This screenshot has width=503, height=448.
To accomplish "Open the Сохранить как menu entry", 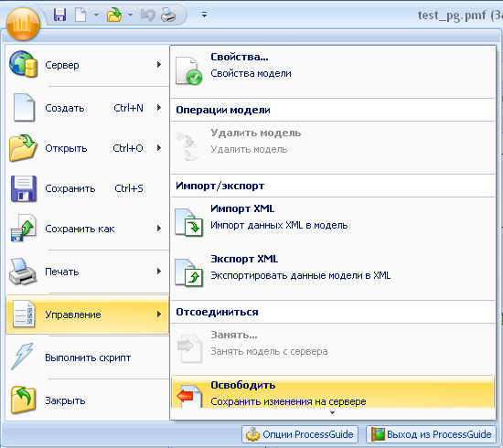I will pyautogui.click(x=87, y=229).
